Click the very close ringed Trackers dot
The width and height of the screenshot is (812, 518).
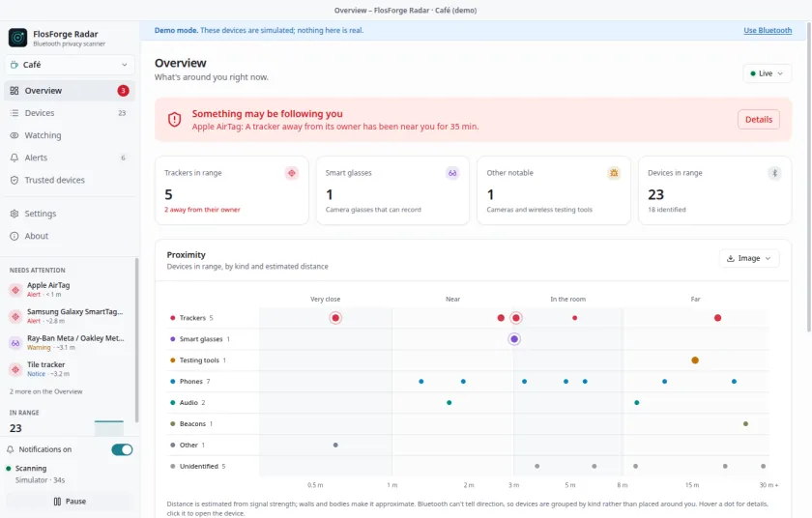(x=335, y=318)
